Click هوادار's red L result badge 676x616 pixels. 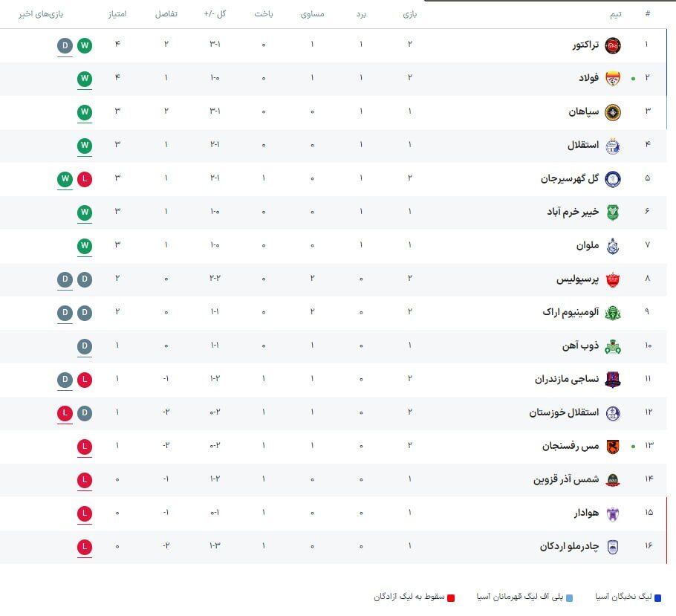pos(85,513)
